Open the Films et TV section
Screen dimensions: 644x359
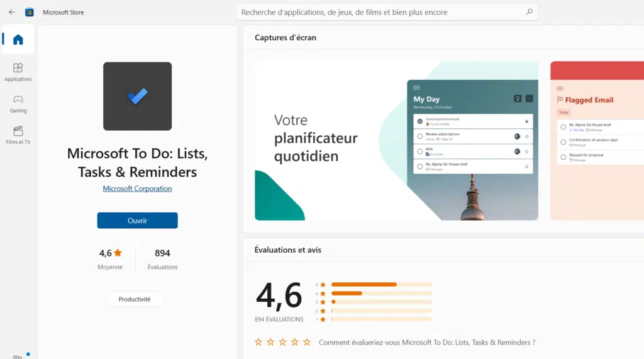click(18, 135)
